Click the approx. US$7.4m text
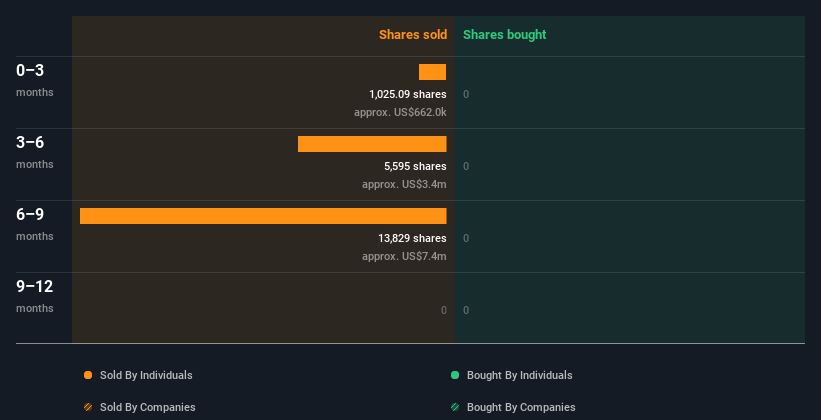Screen dimensions: 821x420 pos(404,256)
